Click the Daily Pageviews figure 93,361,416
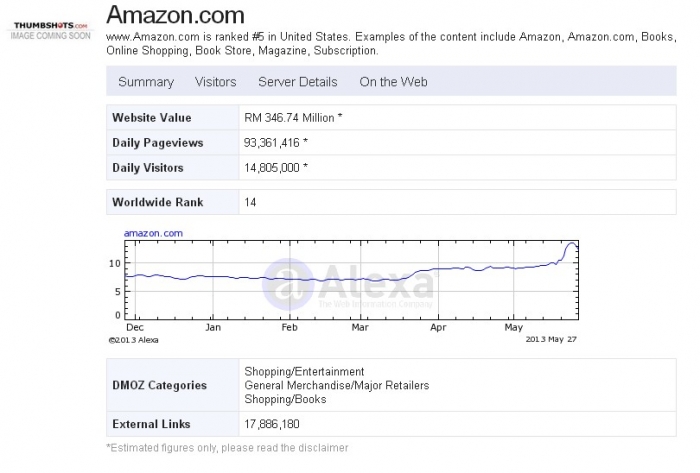The width and height of the screenshot is (700, 473). (x=275, y=143)
